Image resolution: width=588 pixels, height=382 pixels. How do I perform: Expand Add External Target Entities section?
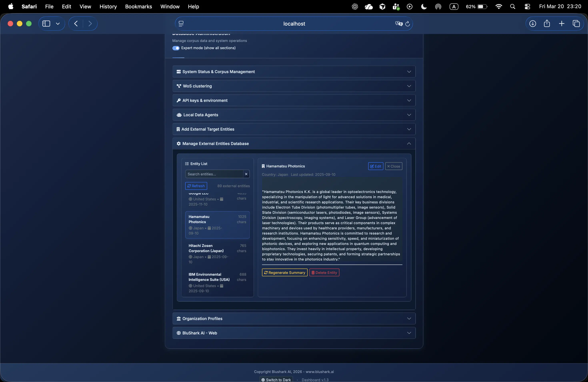[294, 129]
